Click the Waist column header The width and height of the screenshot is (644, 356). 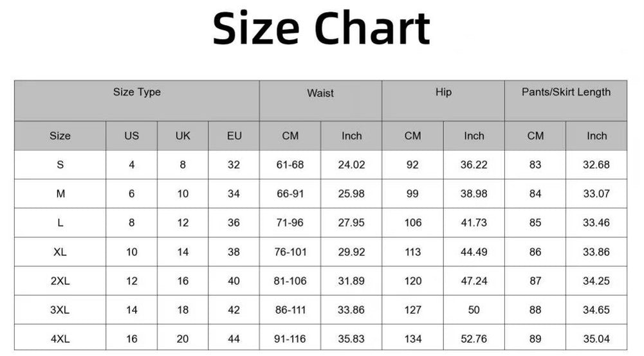coord(320,93)
